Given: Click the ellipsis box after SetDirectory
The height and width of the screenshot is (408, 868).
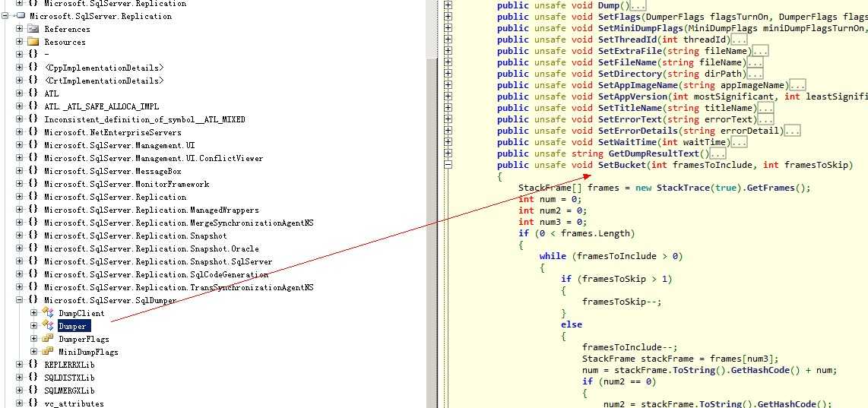Looking at the screenshot, I should 756,74.
